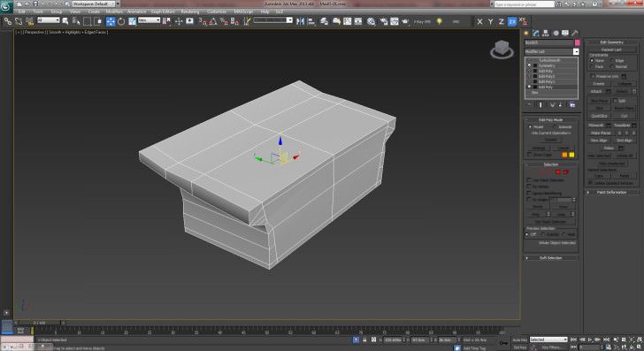Click the orange cage color swatch
Image resolution: width=644 pixels, height=351 pixels.
coord(564,155)
